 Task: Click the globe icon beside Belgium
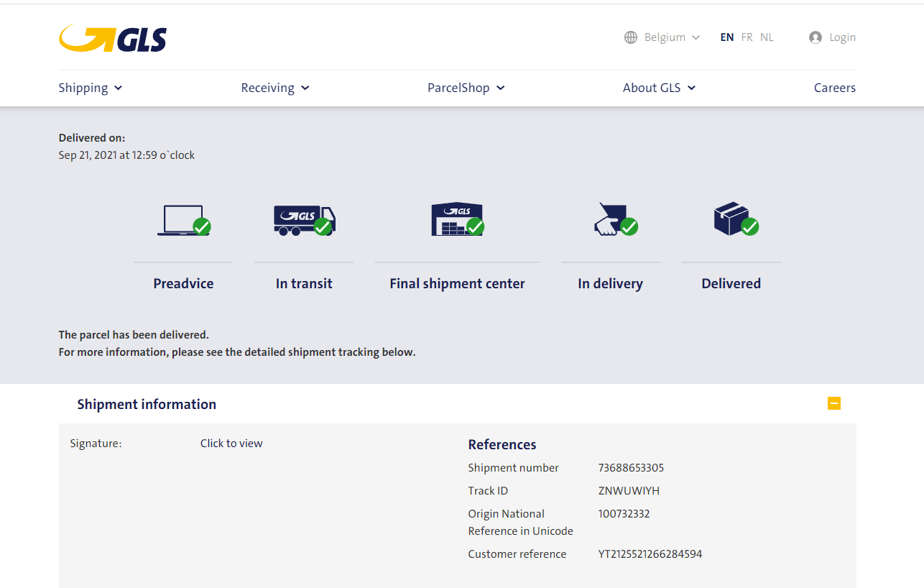coord(631,37)
